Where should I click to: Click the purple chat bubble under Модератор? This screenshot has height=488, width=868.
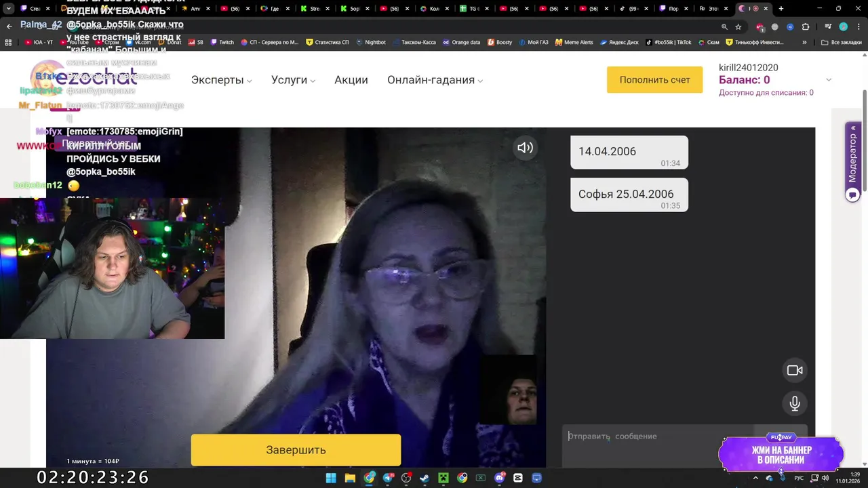pyautogui.click(x=853, y=195)
